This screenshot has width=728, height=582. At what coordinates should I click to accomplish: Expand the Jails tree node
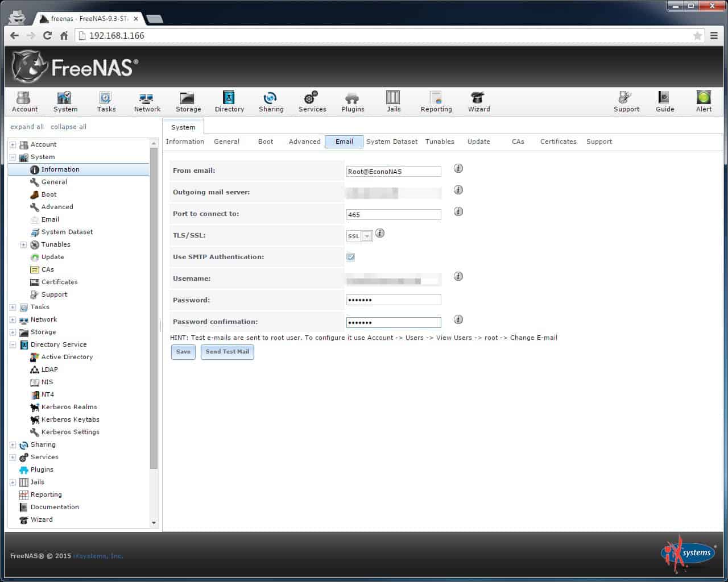click(x=13, y=482)
